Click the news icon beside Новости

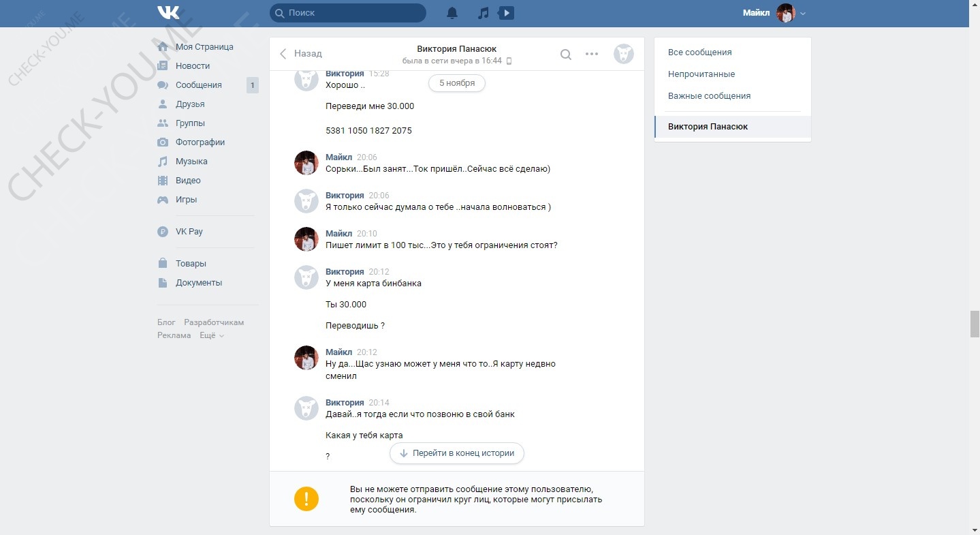tap(163, 66)
